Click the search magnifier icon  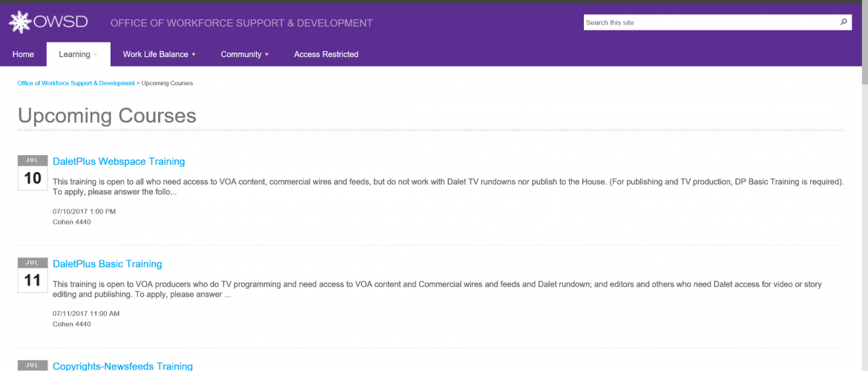tap(844, 23)
